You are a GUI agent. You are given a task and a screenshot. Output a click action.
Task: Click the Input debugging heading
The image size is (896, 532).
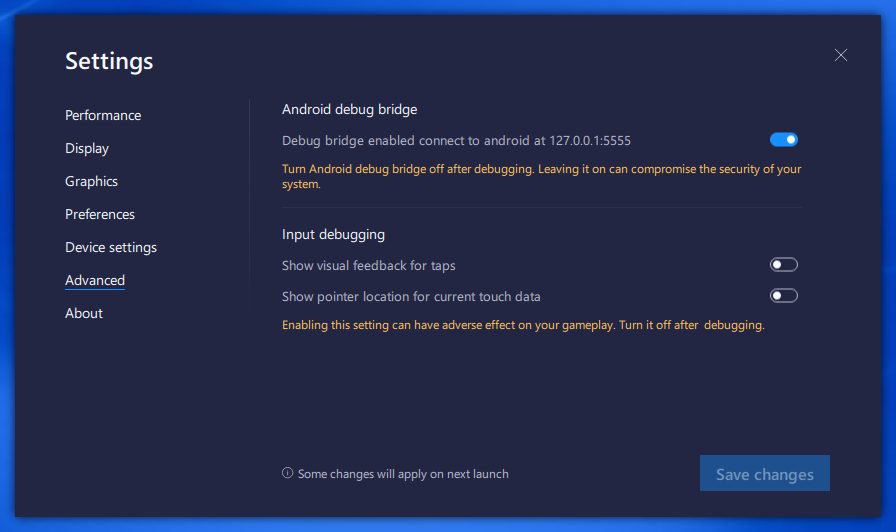tap(333, 234)
